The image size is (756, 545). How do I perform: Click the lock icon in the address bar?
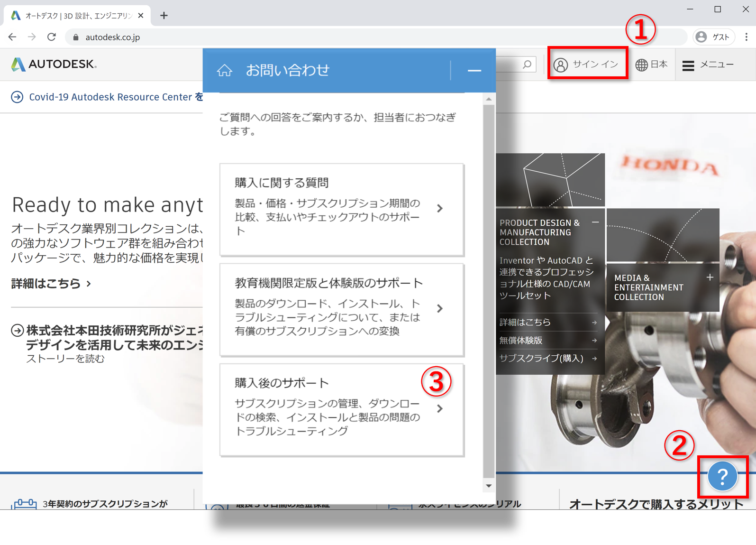75,37
